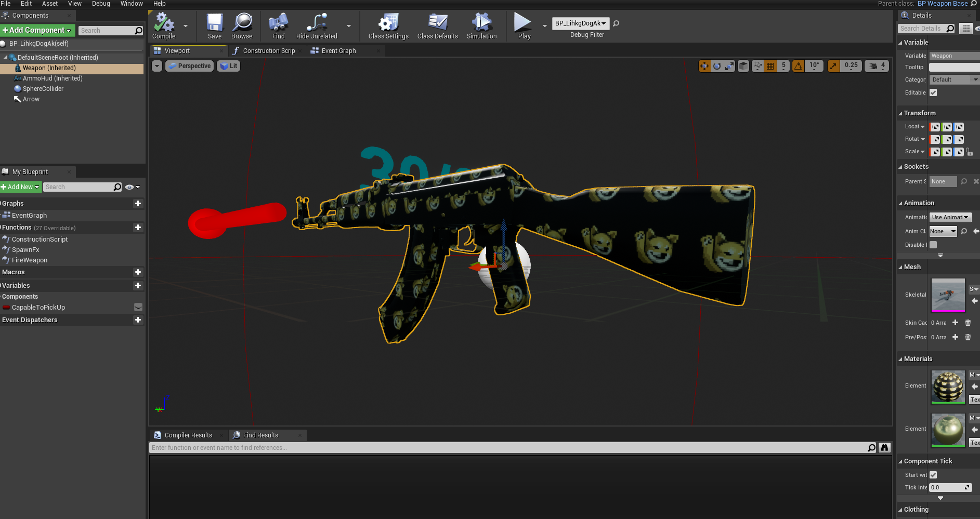Click Skeletal Mesh thumbnail
This screenshot has height=519, width=980.
948,295
